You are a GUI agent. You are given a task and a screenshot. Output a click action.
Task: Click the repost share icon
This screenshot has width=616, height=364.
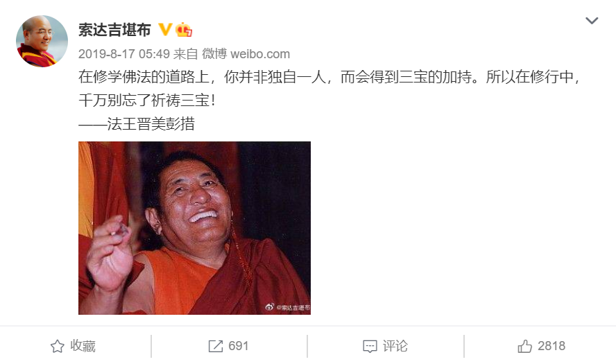pos(215,346)
